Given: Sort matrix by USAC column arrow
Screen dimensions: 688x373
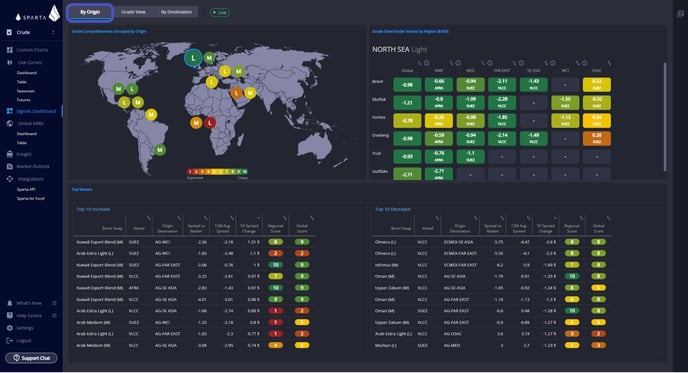Looking at the screenshot, I should 609,63.
